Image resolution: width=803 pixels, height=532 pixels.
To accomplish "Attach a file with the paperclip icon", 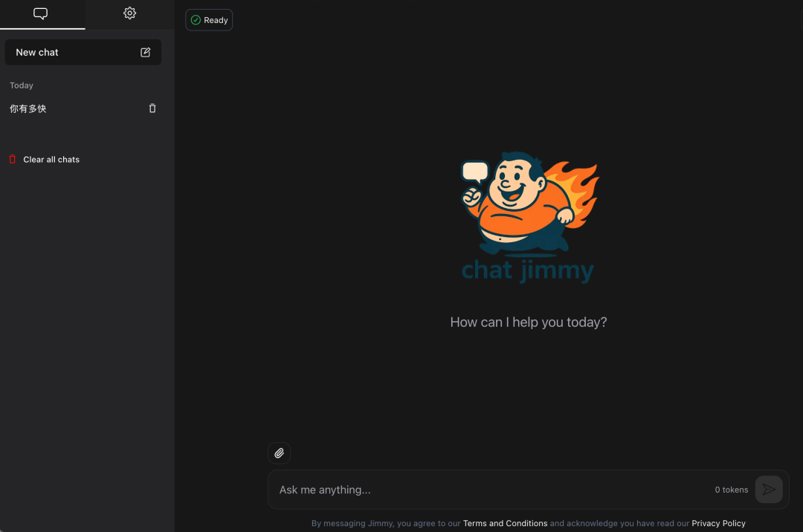I will pos(279,452).
